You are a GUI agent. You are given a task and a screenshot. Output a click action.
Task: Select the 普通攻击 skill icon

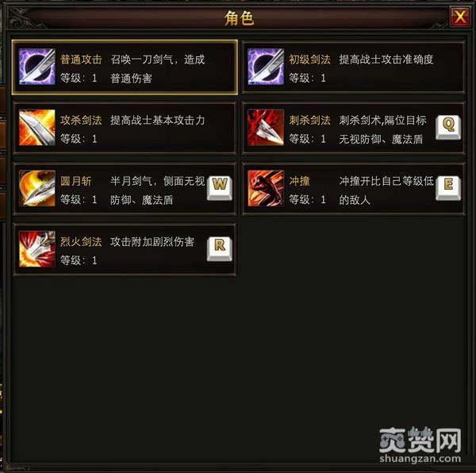point(37,67)
